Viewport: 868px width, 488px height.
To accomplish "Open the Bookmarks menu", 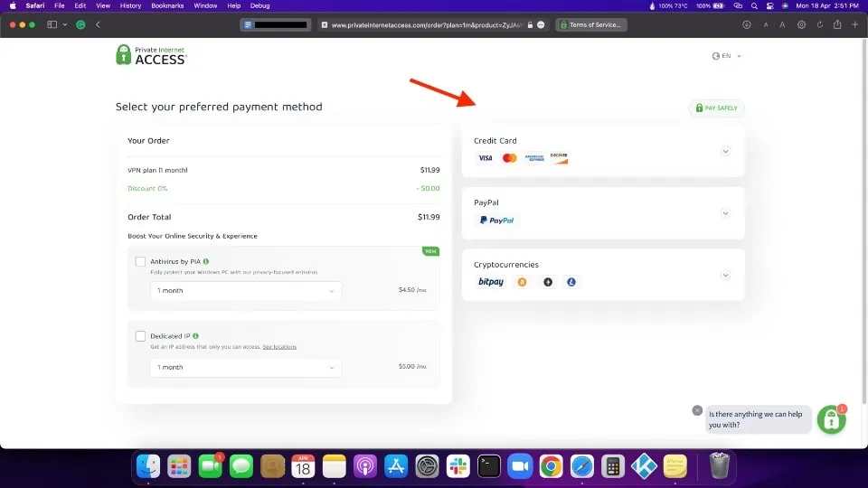I will (167, 5).
